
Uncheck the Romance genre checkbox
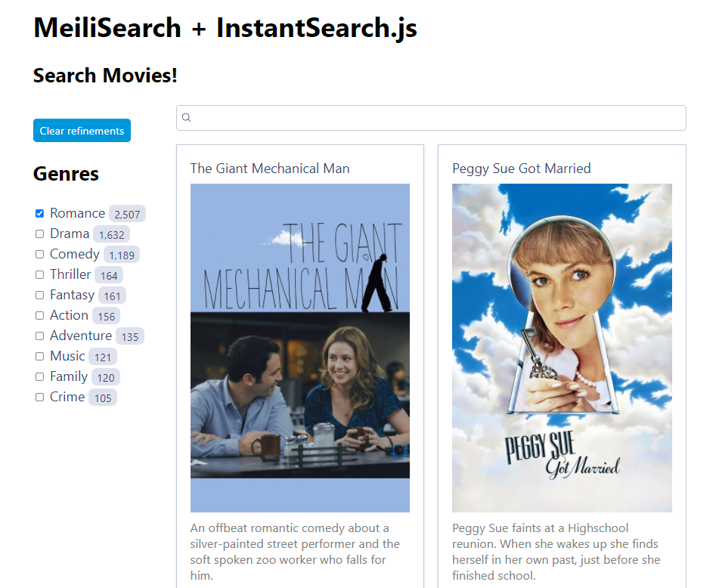40,214
